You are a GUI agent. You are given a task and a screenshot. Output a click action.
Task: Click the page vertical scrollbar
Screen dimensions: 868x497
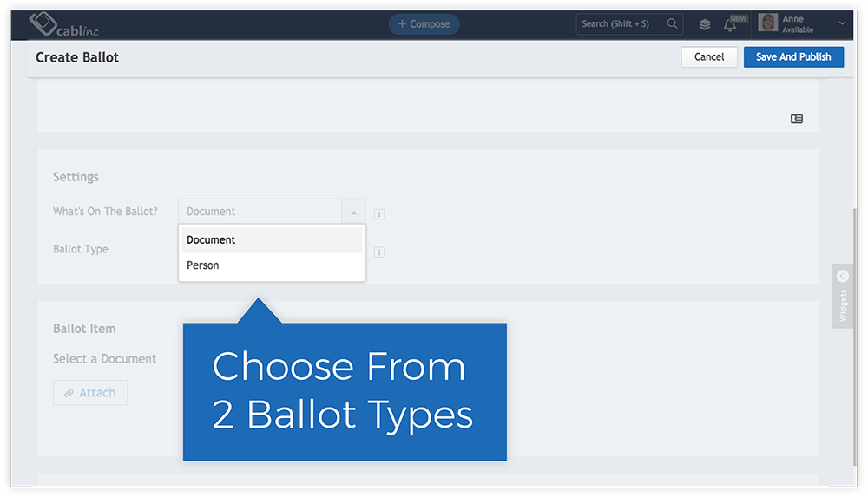click(x=855, y=337)
